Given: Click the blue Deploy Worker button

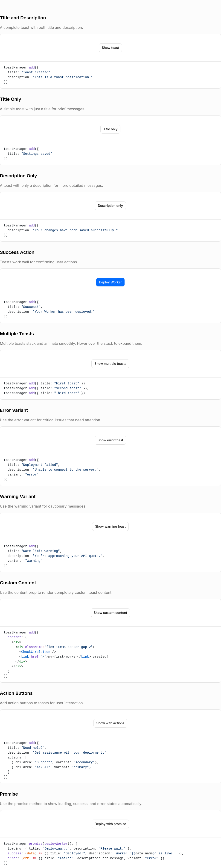Looking at the screenshot, I should (110, 282).
